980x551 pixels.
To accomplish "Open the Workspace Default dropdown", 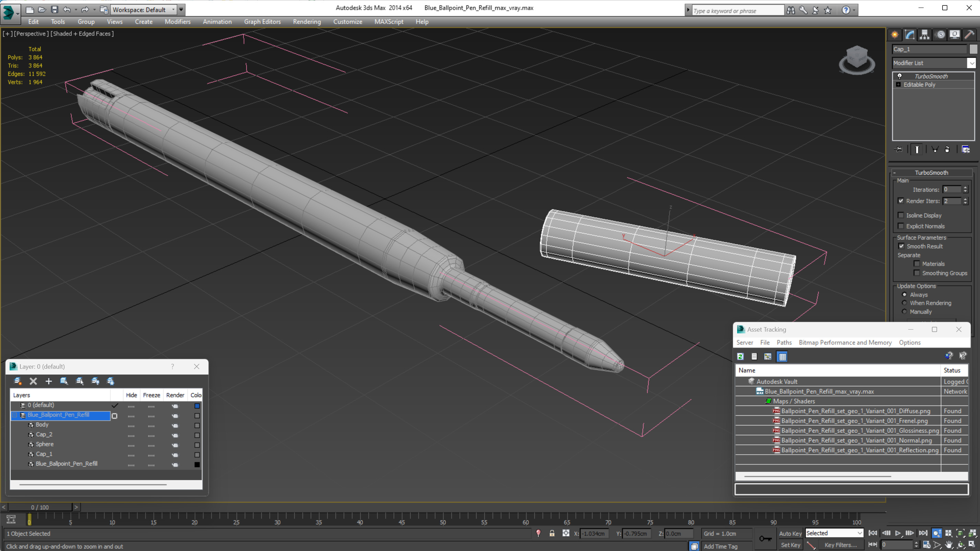I will pyautogui.click(x=144, y=10).
